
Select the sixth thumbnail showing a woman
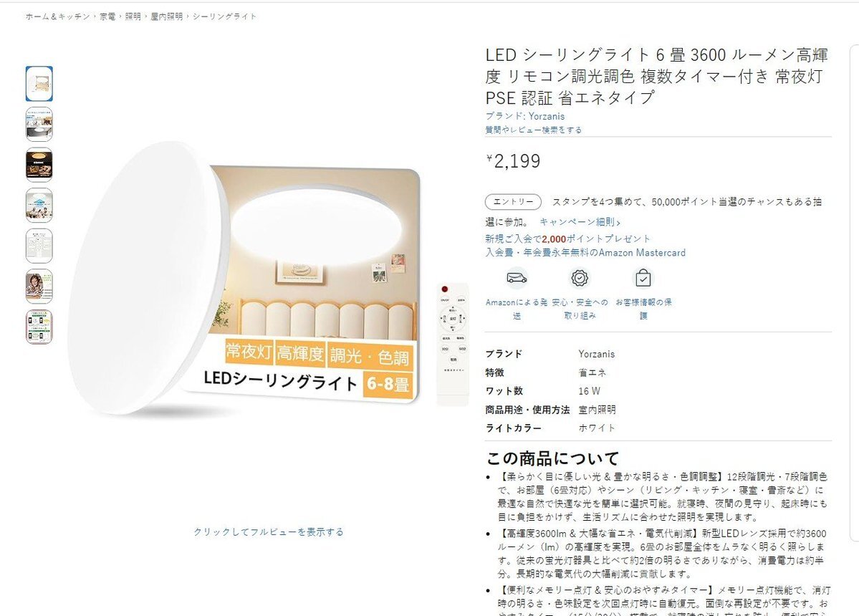click(39, 287)
